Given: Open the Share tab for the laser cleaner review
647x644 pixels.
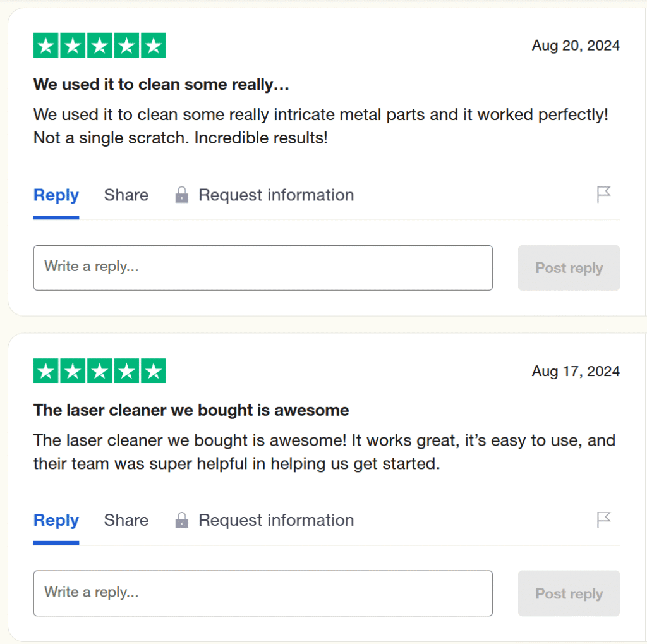Looking at the screenshot, I should [126, 521].
